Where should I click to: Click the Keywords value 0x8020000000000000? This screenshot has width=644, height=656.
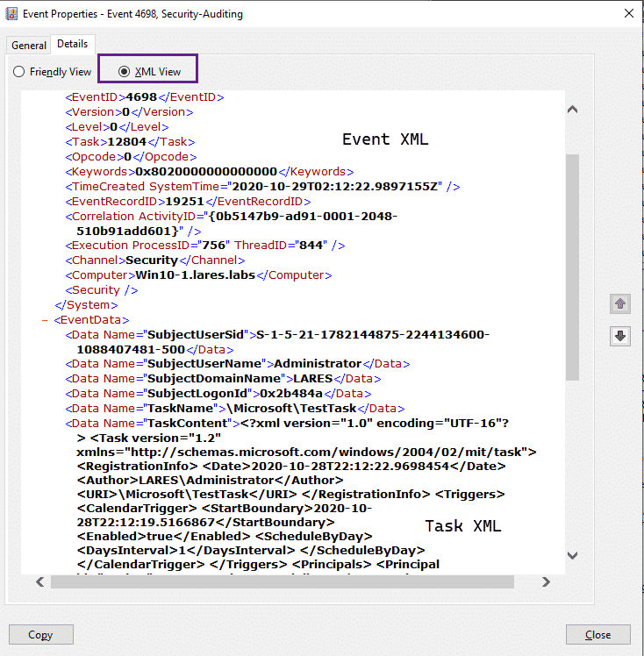click(206, 172)
